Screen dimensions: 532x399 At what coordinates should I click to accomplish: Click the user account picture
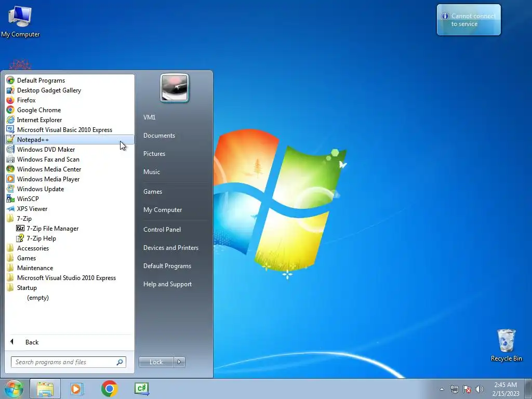[x=175, y=88]
